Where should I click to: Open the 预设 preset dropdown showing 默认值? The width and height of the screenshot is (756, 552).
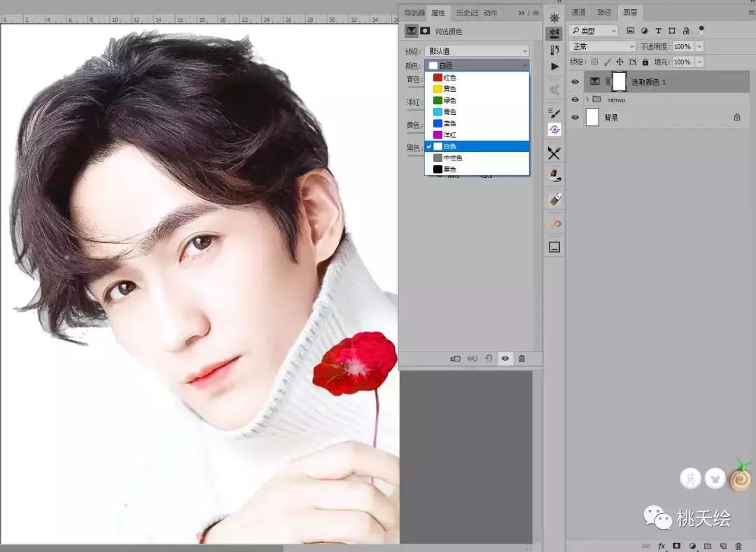point(477,50)
